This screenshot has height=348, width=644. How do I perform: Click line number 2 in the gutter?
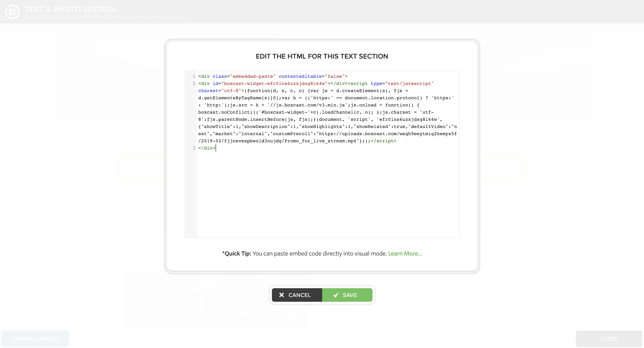tap(194, 84)
